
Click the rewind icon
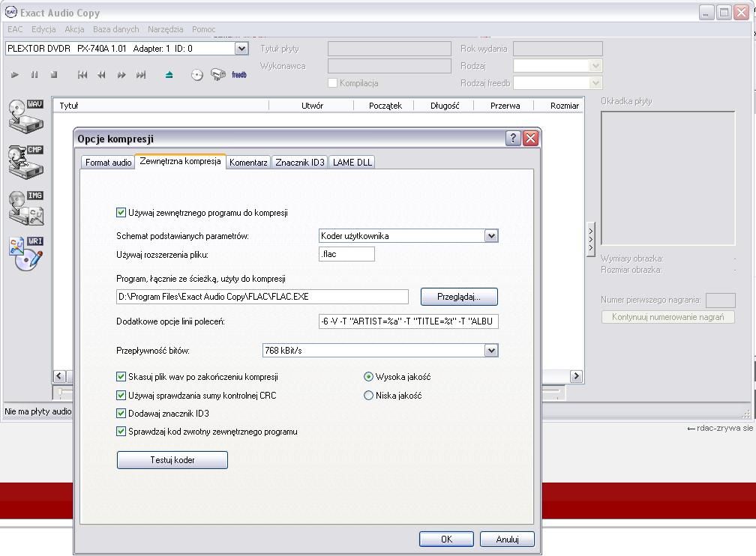click(x=102, y=75)
